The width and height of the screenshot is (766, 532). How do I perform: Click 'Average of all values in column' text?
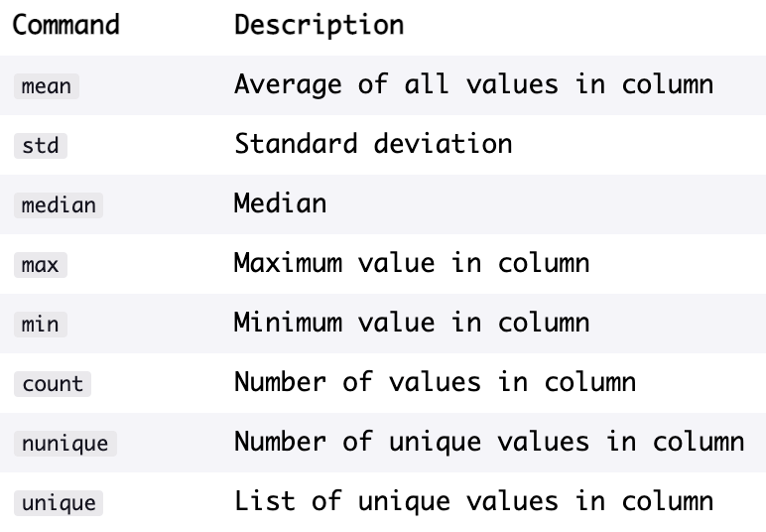[x=474, y=85]
